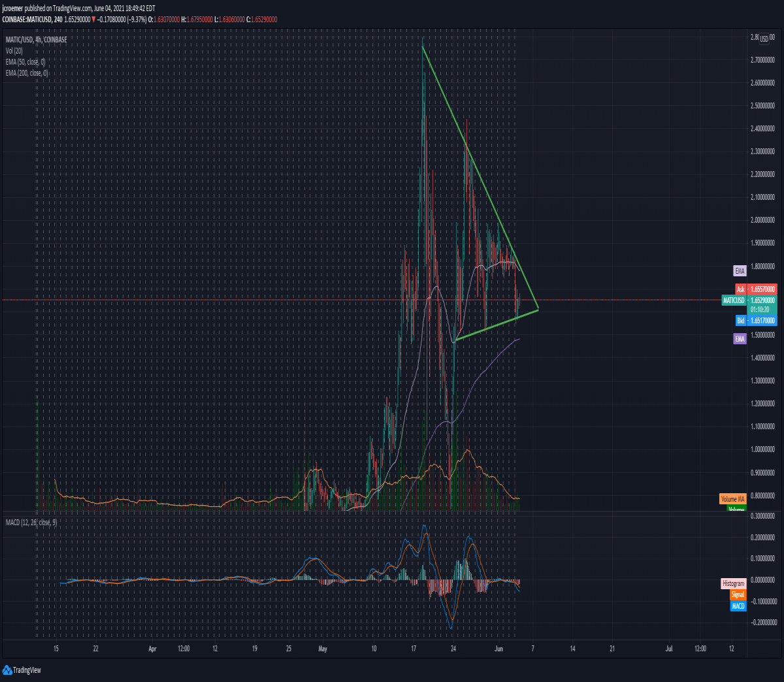
Task: Click the lower purple EMA label
Action: 740,338
